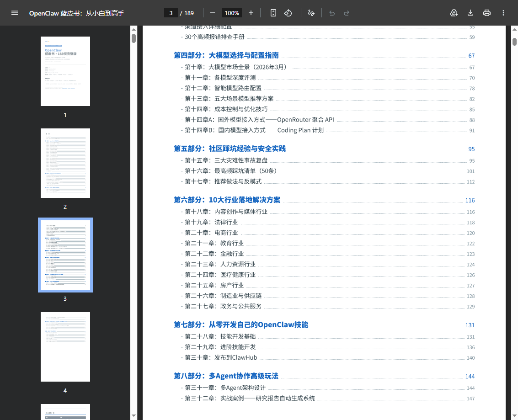This screenshot has height=420, width=518.
Task: Click the zoom out minus icon
Action: click(x=213, y=13)
